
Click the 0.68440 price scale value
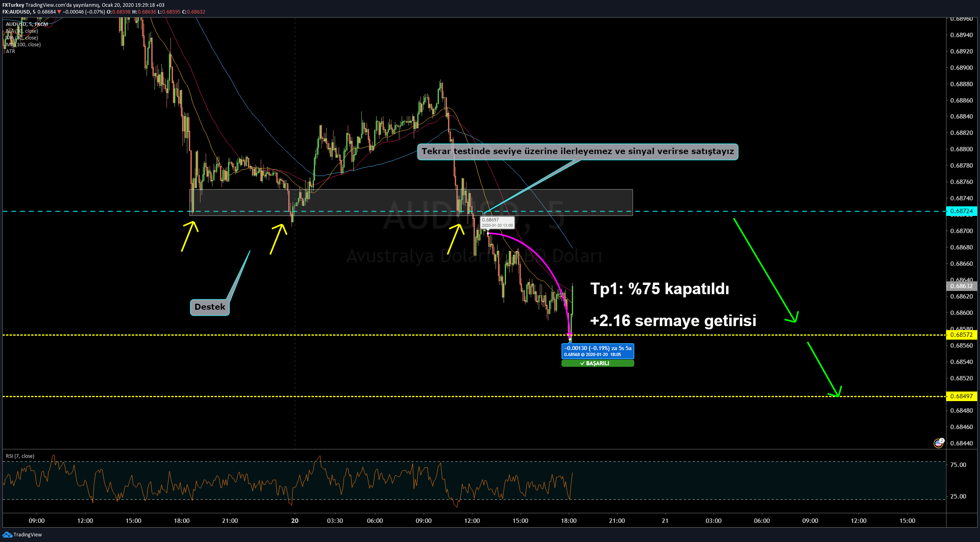click(962, 443)
